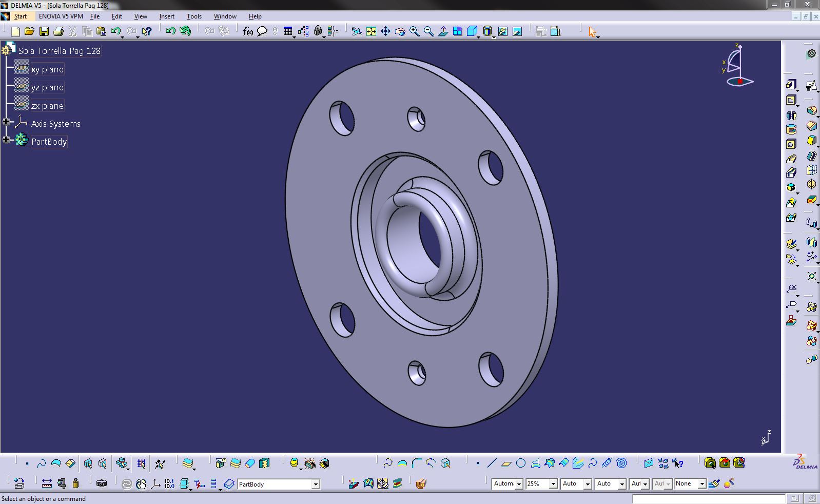This screenshot has width=820, height=504.
Task: Open the Window menu
Action: point(225,16)
